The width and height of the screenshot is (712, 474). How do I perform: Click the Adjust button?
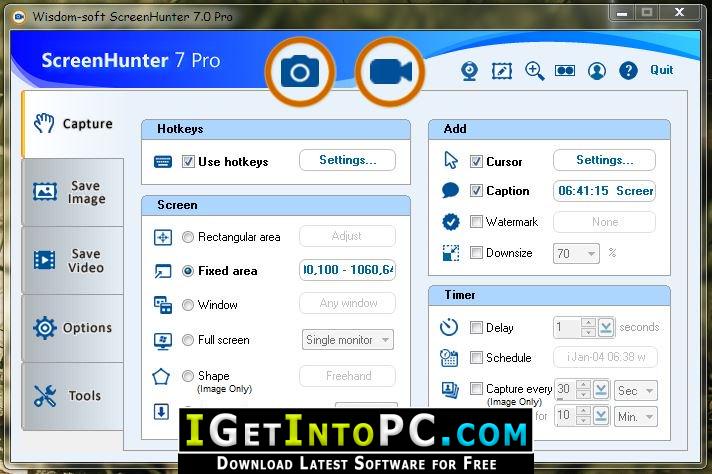[x=347, y=236]
